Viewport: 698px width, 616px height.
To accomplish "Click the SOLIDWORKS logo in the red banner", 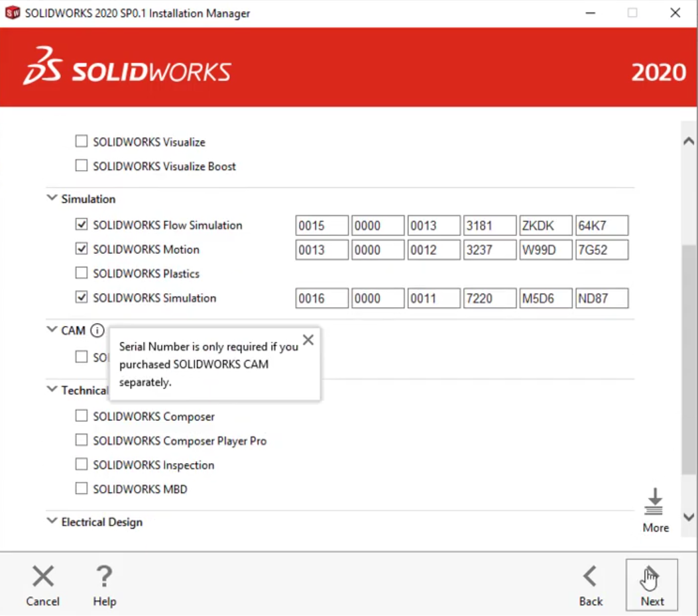I will click(x=127, y=66).
